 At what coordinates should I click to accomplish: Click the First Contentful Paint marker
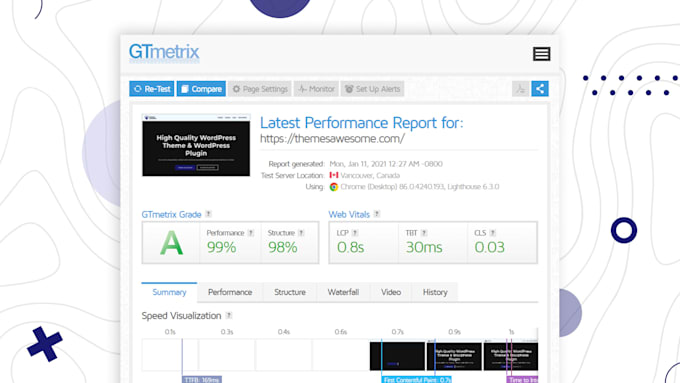417,380
